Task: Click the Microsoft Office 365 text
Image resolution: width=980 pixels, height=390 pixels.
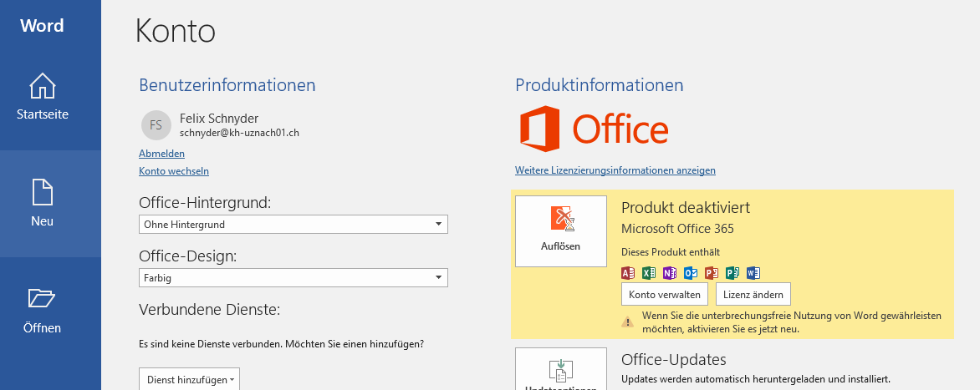Action: [x=677, y=229]
